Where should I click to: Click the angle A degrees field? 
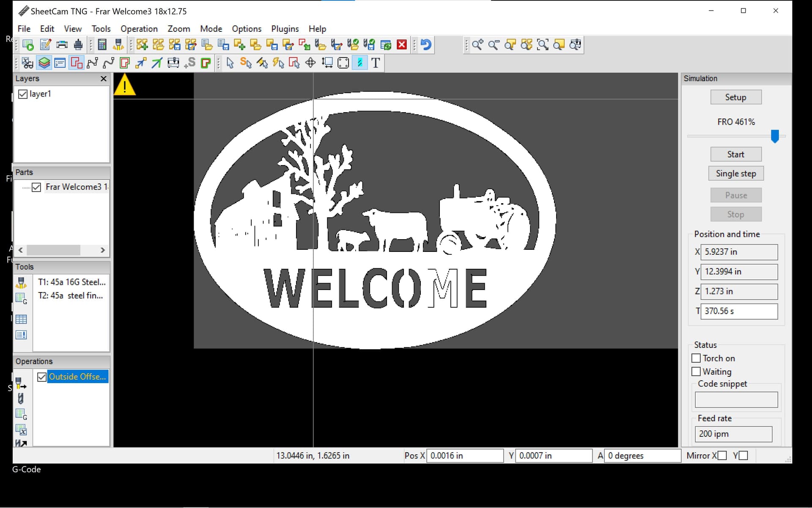[x=642, y=456]
